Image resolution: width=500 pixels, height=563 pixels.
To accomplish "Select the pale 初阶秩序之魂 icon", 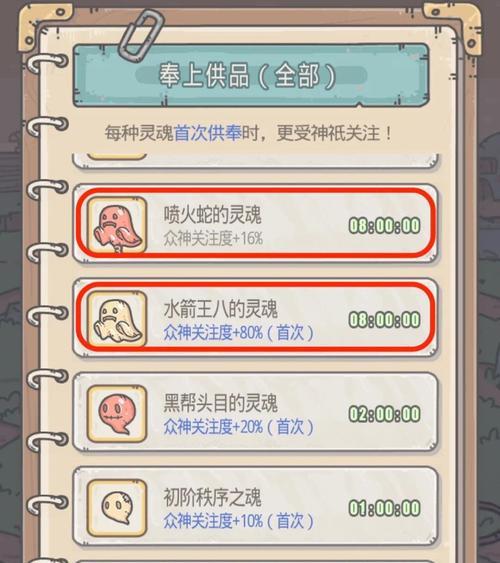I will click(x=117, y=508).
